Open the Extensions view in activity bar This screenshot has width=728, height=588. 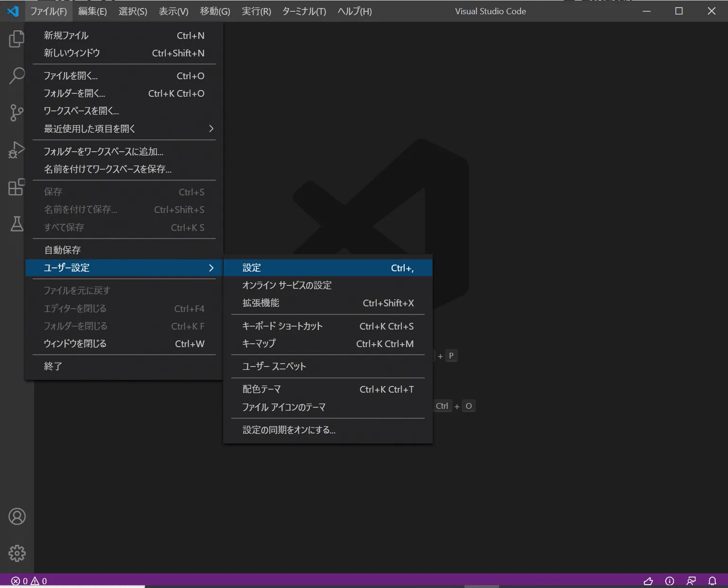[x=17, y=187]
